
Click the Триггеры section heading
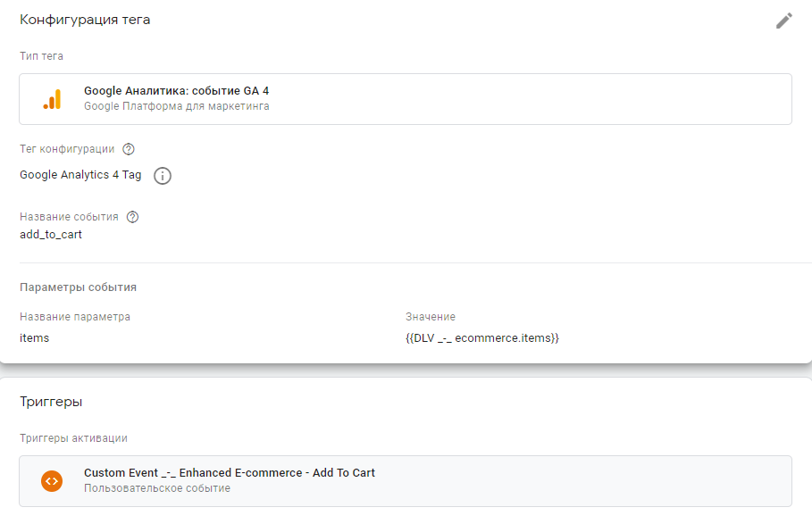[x=51, y=402]
